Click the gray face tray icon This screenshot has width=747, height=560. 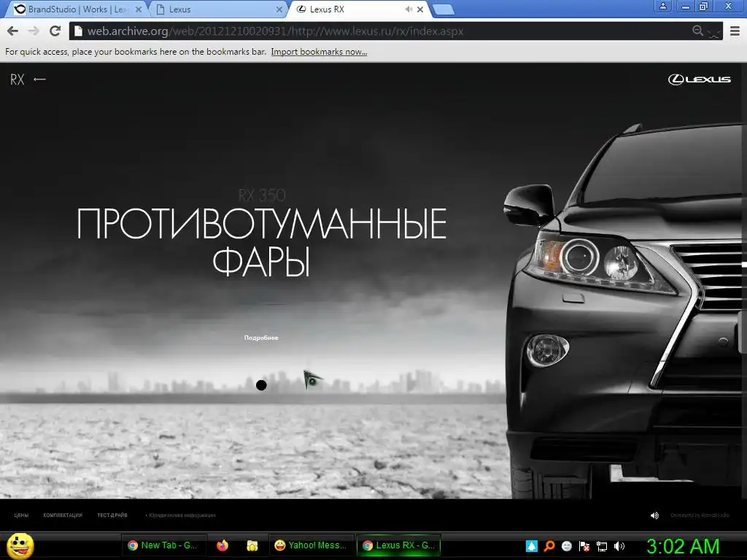[x=566, y=546]
